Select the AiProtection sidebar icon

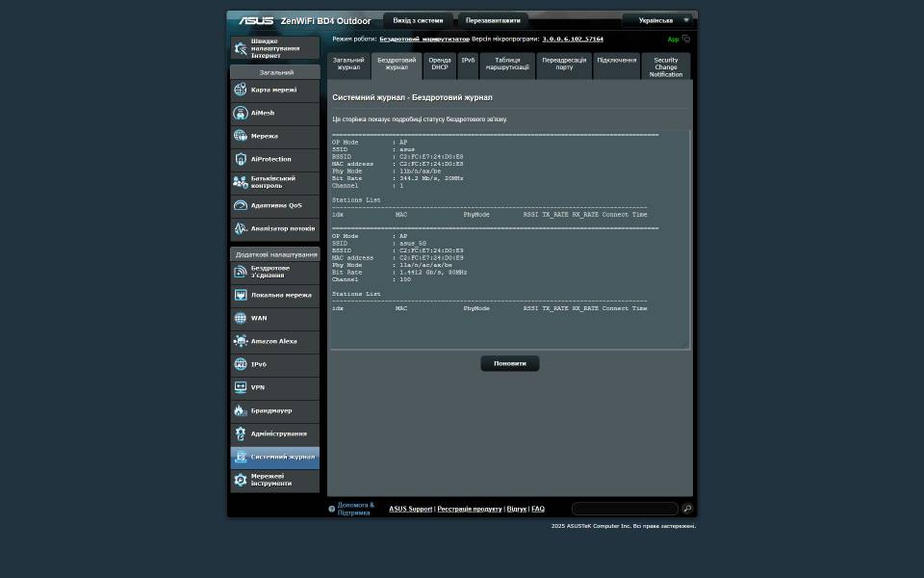[x=273, y=158]
